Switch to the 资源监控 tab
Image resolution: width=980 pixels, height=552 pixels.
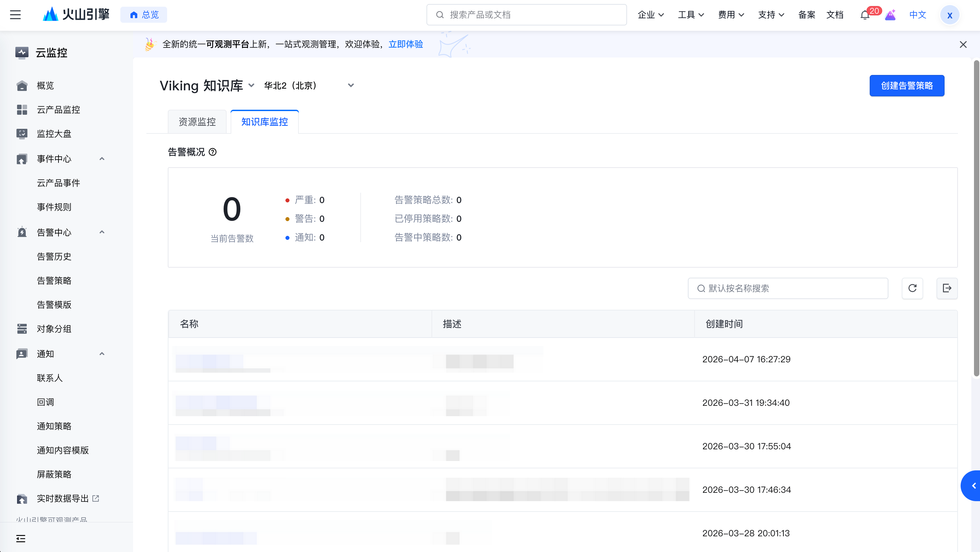coord(197,122)
